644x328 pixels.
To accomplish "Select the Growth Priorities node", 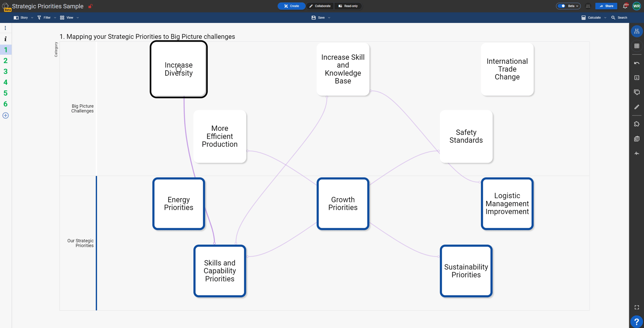I will tap(343, 204).
